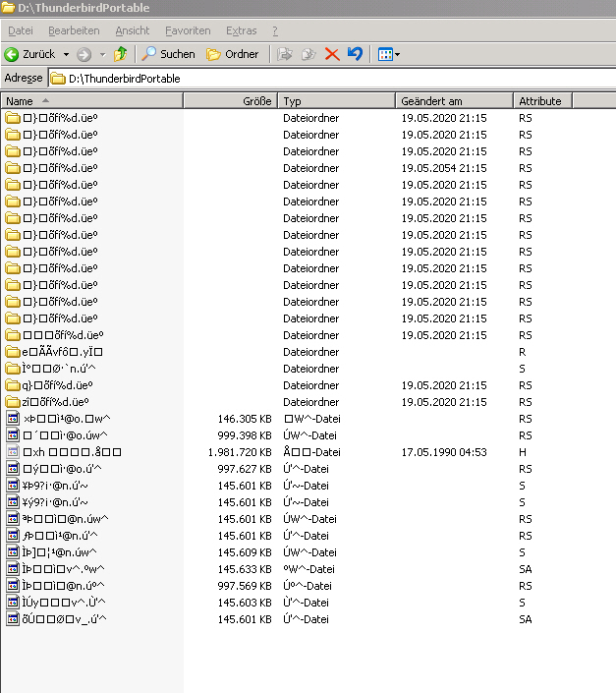Click the address bar showing D:\ThunderbirdPortable

click(332, 79)
